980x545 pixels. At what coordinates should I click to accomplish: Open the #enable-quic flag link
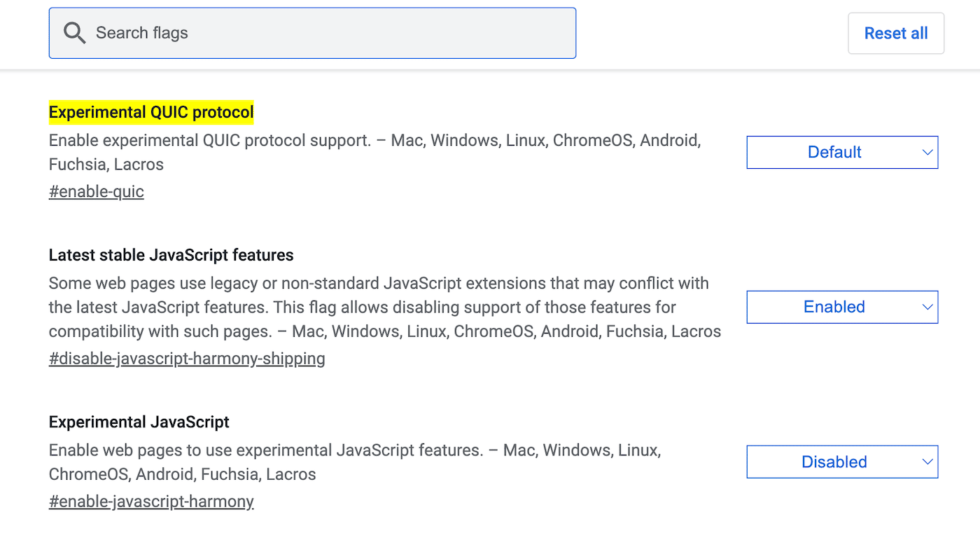(x=96, y=191)
